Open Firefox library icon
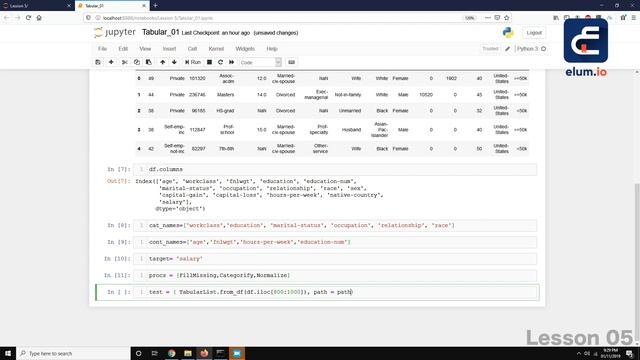 click(556, 18)
